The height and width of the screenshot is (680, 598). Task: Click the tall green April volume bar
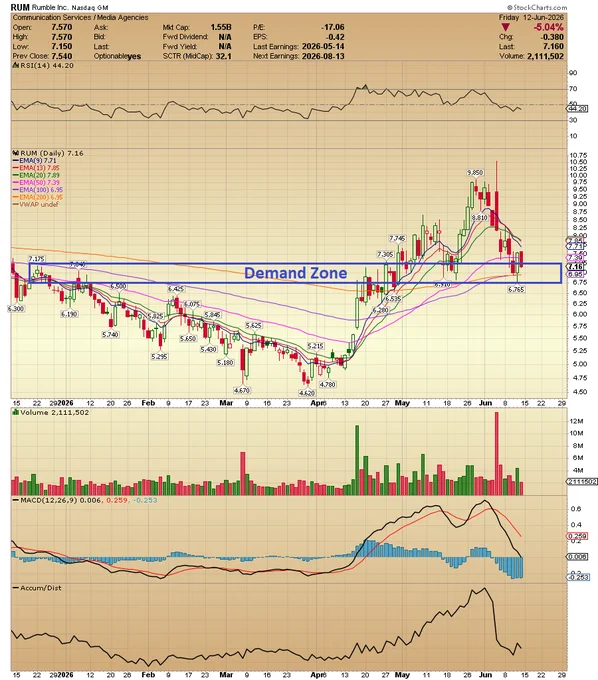tap(357, 460)
